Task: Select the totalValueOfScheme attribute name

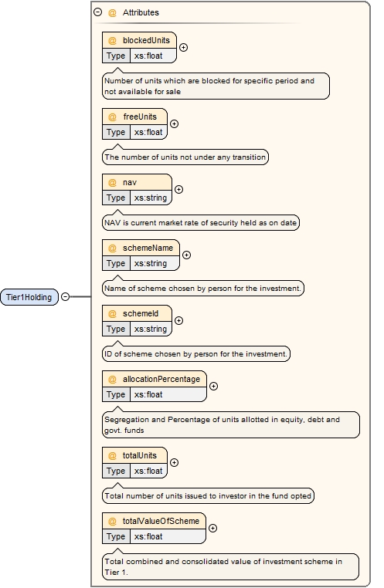Action: click(161, 521)
